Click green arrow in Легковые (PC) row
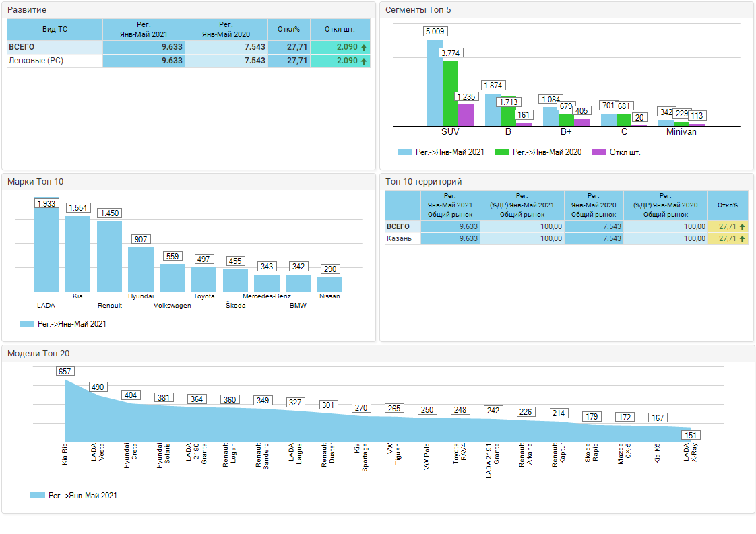This screenshot has width=756, height=534. 364,61
